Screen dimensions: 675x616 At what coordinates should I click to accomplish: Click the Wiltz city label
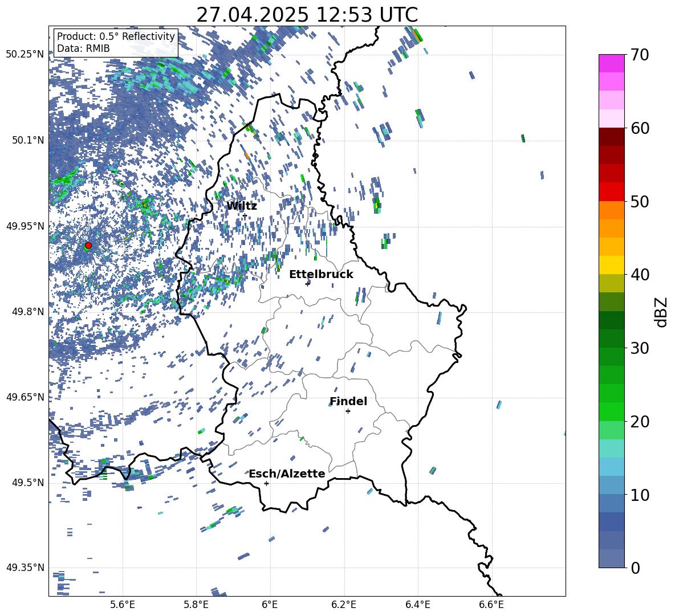click(x=242, y=206)
